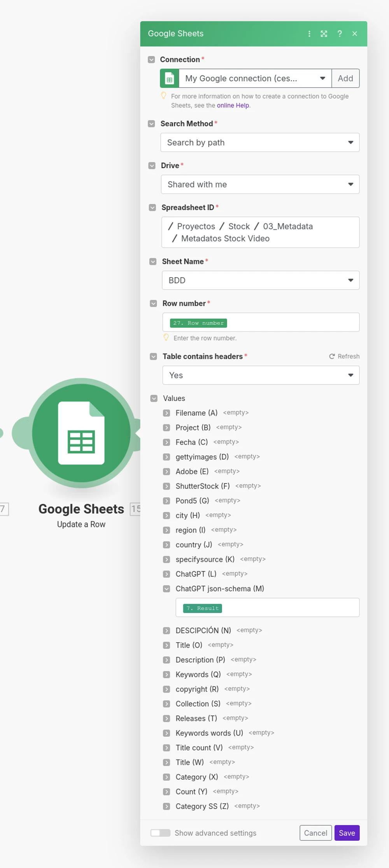Expand the Adobe (E) value

pyautogui.click(x=166, y=472)
